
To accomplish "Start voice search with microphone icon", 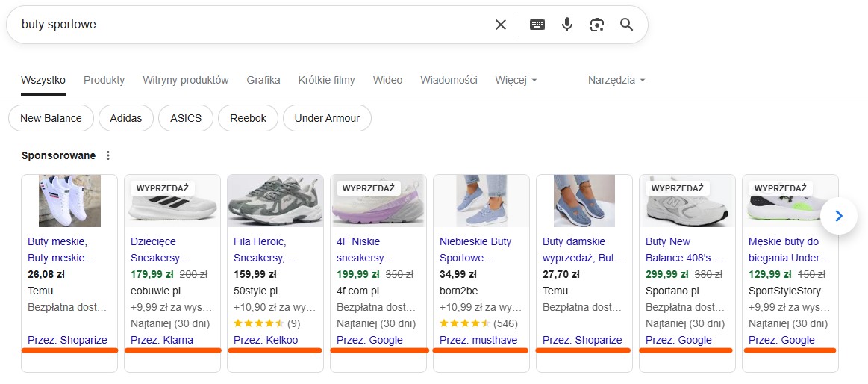I will [567, 25].
